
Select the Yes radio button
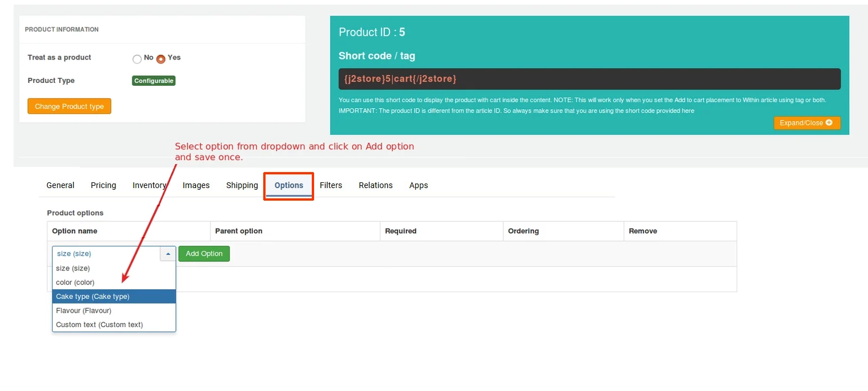pyautogui.click(x=161, y=59)
